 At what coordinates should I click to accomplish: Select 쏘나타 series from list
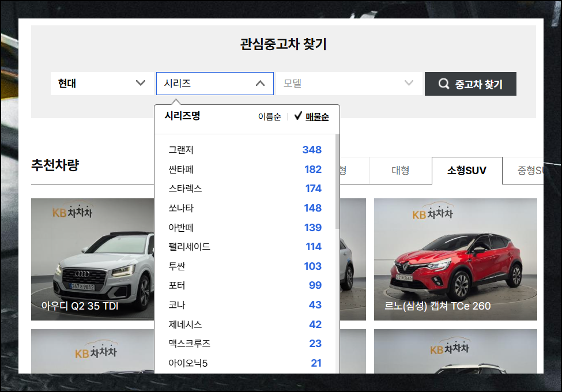point(245,208)
